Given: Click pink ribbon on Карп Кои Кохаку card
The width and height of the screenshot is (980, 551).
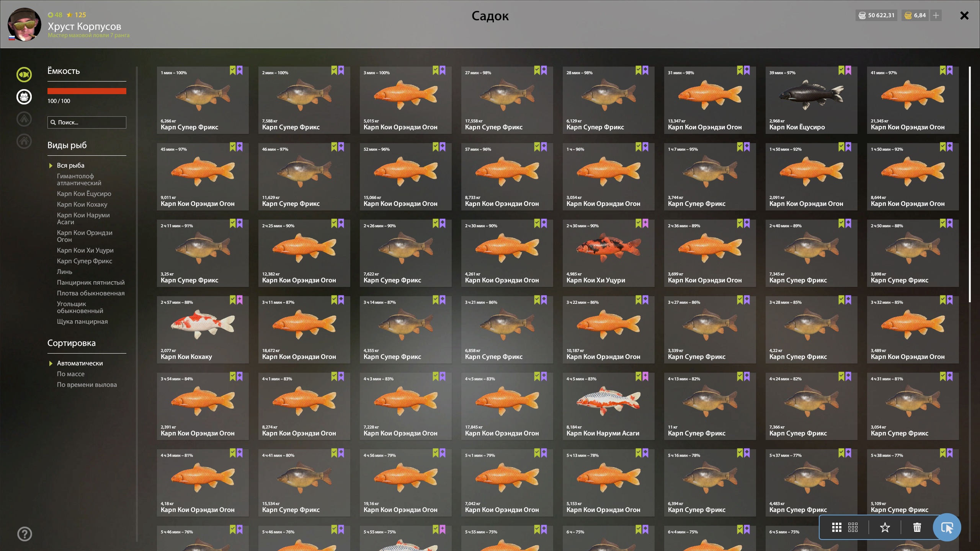Looking at the screenshot, I should pos(240,300).
